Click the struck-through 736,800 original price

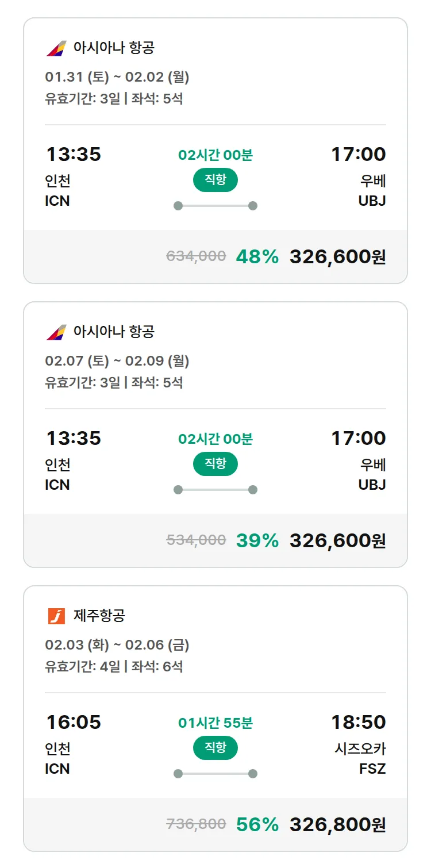(x=196, y=824)
